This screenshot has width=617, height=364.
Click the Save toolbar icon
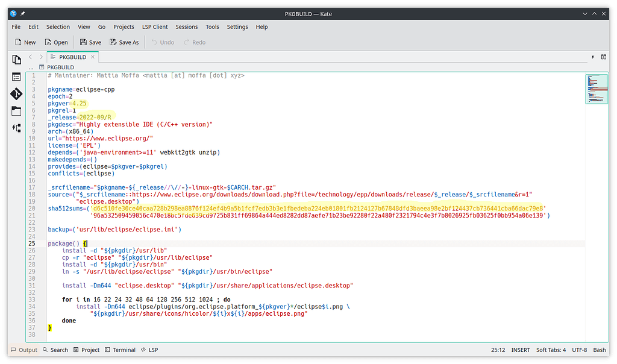(x=89, y=42)
